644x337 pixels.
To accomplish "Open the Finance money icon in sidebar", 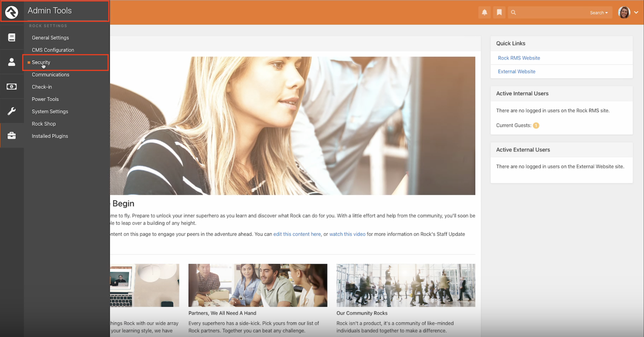I will click(11, 86).
